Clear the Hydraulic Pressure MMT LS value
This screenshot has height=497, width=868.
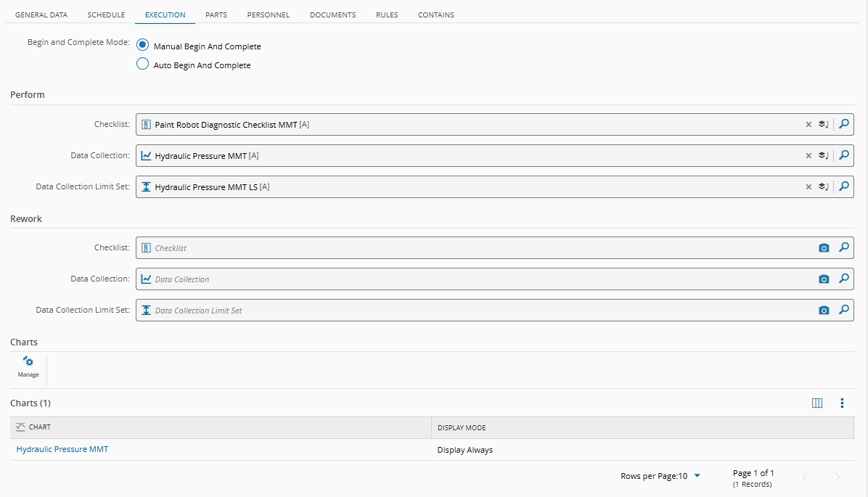click(808, 187)
